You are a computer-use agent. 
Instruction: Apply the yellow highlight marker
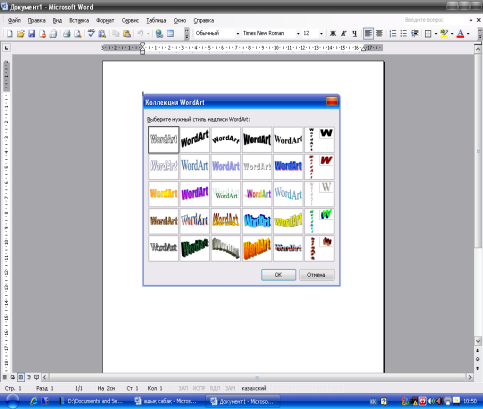(x=444, y=34)
